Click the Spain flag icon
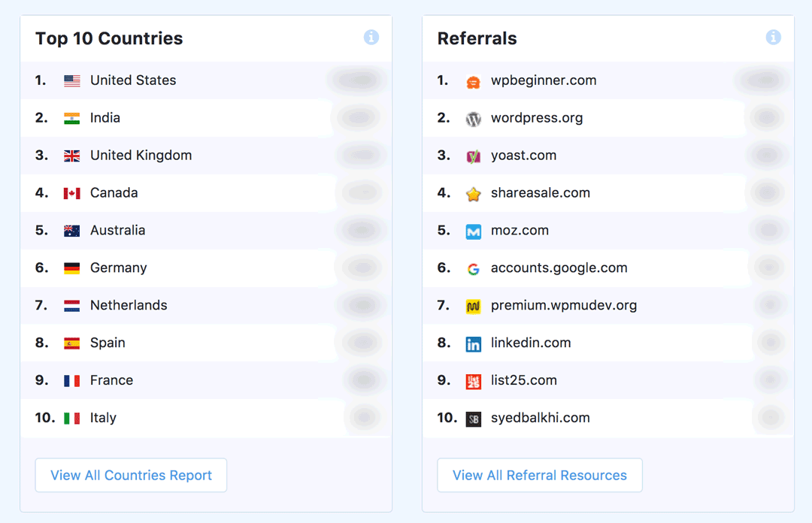The width and height of the screenshot is (812, 523). (x=72, y=343)
